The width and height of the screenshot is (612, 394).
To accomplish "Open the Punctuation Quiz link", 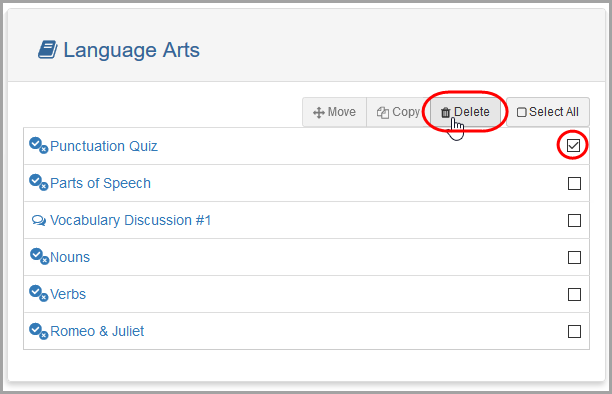I will tap(104, 146).
